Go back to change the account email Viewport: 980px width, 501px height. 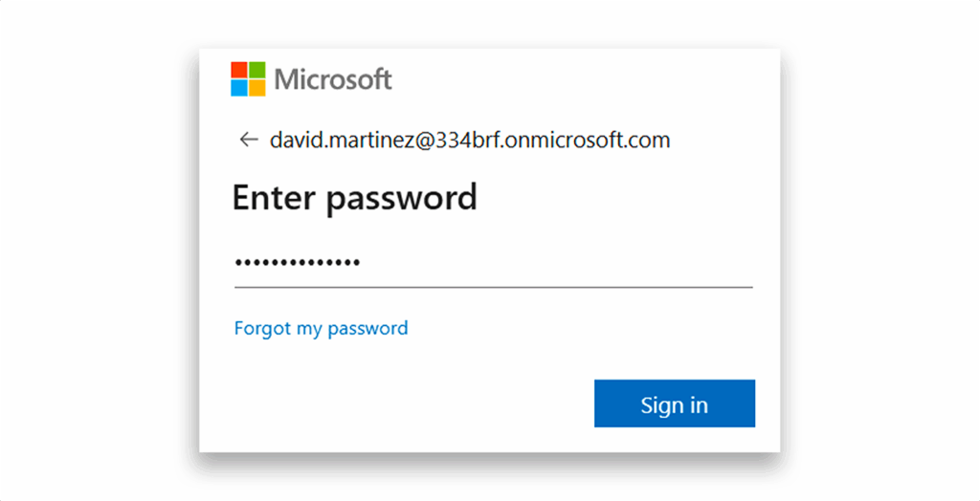(x=249, y=140)
